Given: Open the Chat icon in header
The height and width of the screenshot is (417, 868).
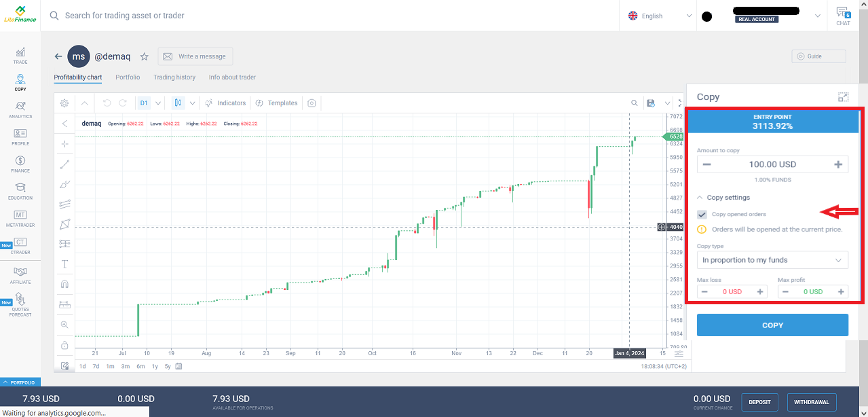Looking at the screenshot, I should point(843,16).
